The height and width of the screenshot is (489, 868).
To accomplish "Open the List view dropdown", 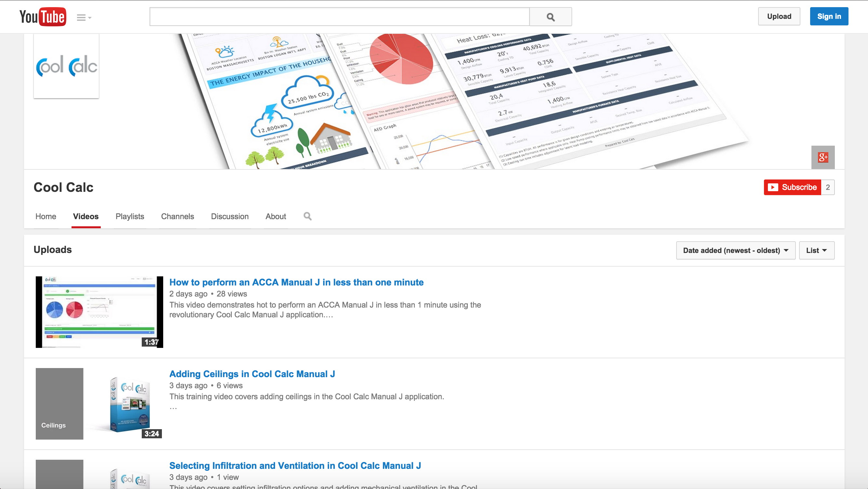I will (816, 250).
